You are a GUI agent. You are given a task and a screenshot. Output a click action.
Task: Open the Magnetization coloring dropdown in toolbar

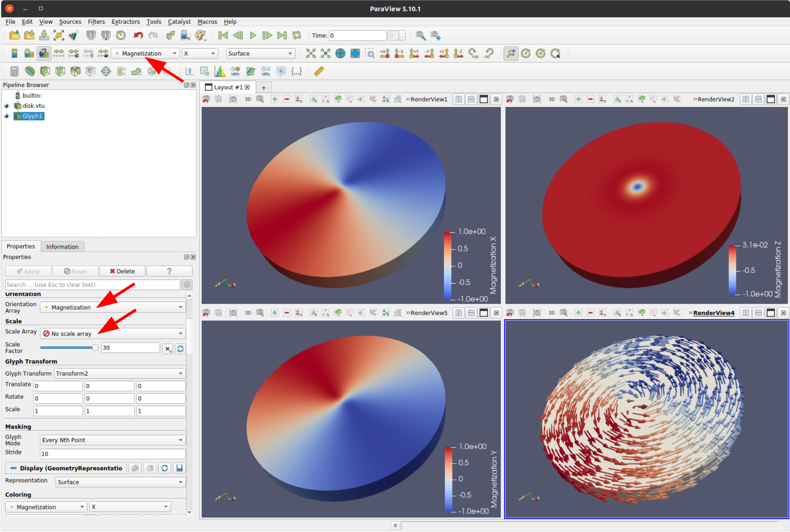click(145, 53)
